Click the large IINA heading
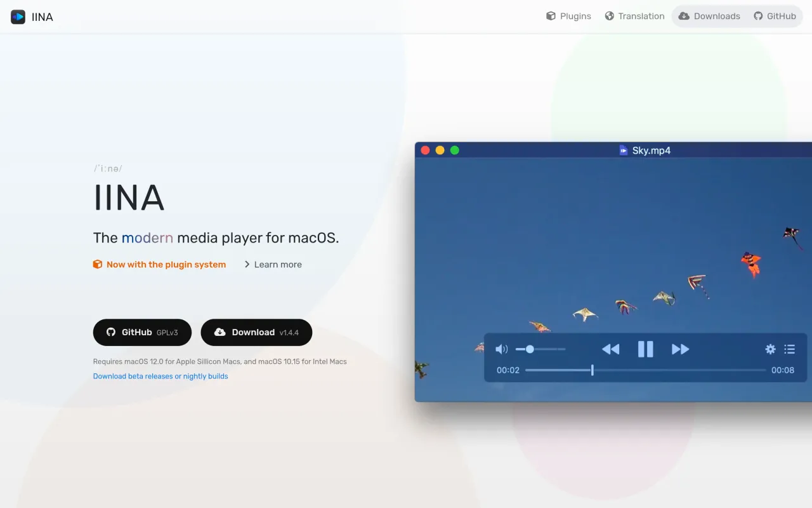The width and height of the screenshot is (812, 508). [129, 198]
